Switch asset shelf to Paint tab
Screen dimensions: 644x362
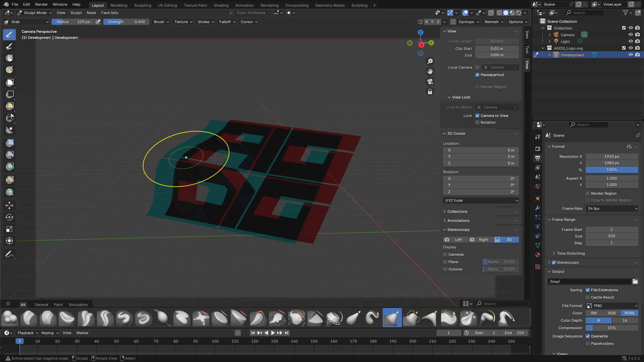58,305
